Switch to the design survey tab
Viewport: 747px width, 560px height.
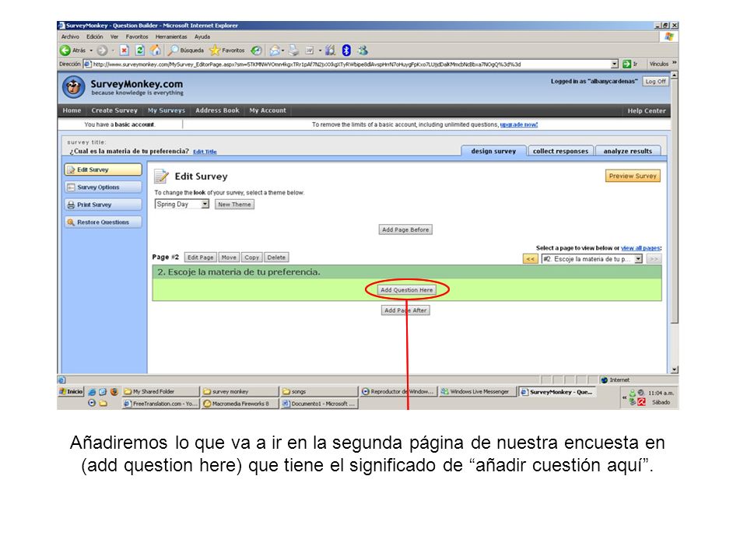(493, 151)
